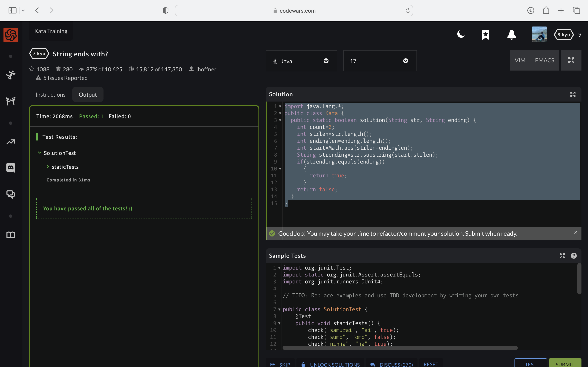Open notifications bell
Viewport: 588px width, 367px height.
tap(511, 35)
